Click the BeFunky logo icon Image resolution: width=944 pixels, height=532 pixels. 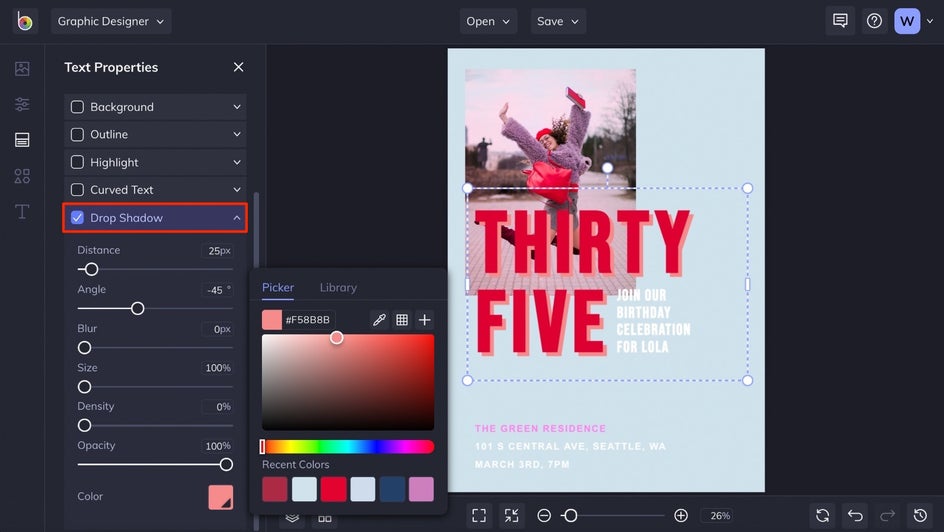[x=25, y=22]
